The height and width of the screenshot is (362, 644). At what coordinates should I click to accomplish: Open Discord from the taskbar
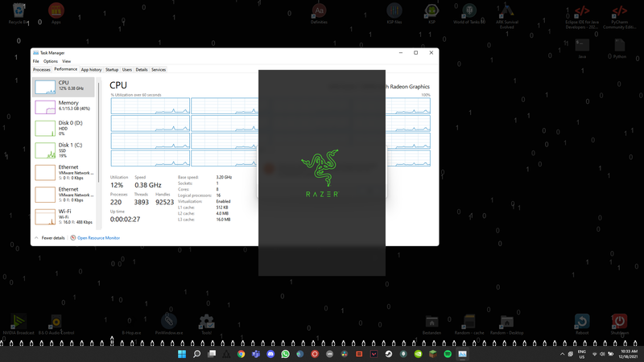(270, 354)
